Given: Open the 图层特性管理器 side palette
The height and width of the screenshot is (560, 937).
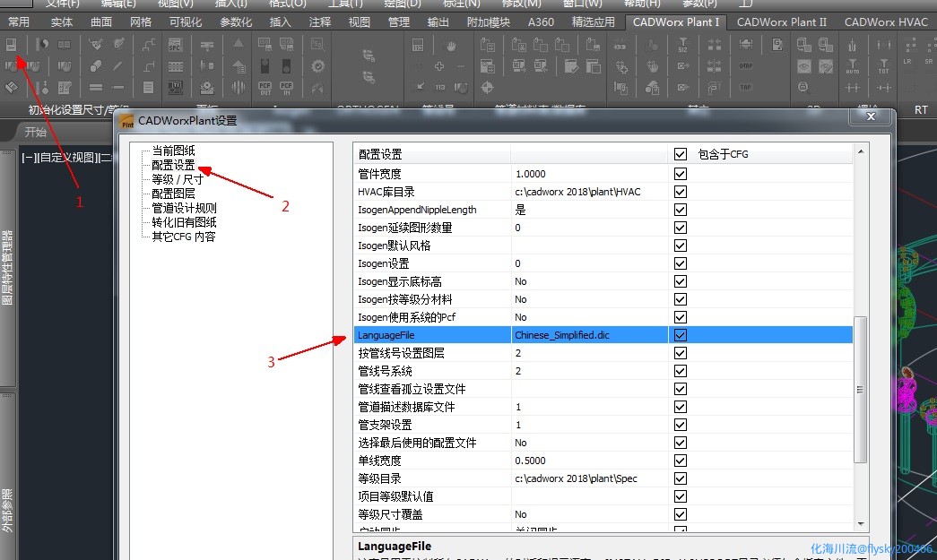Looking at the screenshot, I should click(7, 268).
